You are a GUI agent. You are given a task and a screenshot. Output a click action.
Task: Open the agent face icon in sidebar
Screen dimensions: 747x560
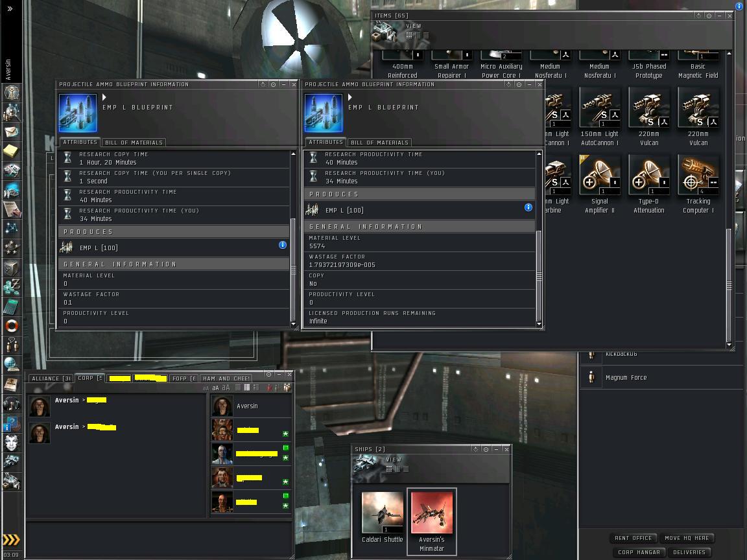pyautogui.click(x=12, y=443)
